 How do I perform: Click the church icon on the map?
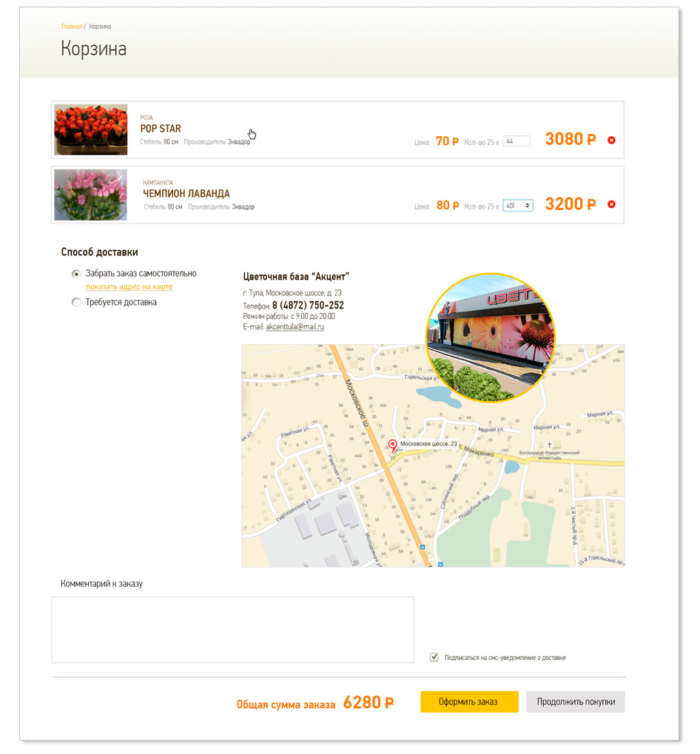coord(550,445)
